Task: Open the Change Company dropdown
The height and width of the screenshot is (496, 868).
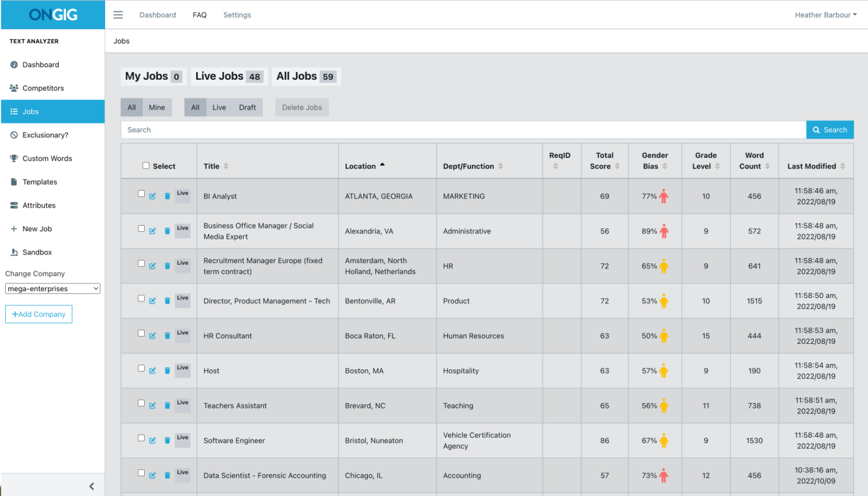Action: [x=52, y=288]
